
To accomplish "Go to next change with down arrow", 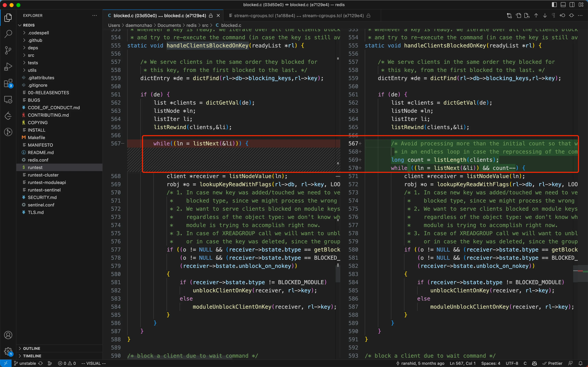I will tap(545, 15).
